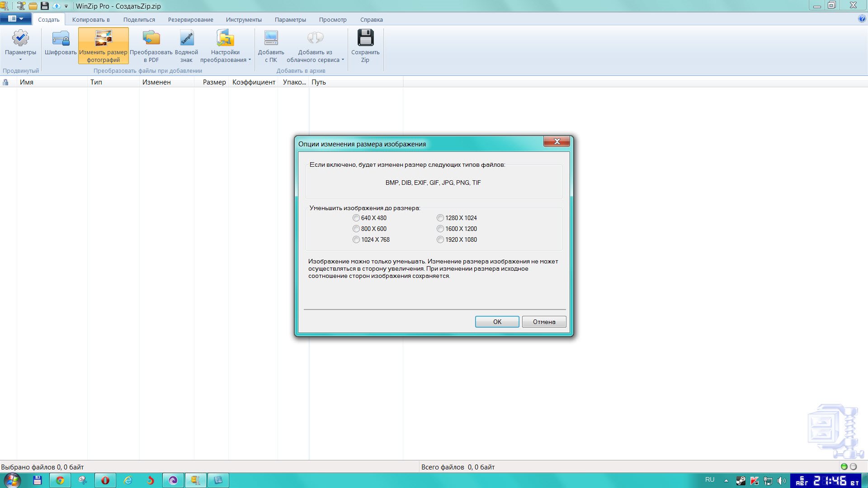This screenshot has width=868, height=488.
Task: Click the Отмена button
Action: [x=544, y=322]
